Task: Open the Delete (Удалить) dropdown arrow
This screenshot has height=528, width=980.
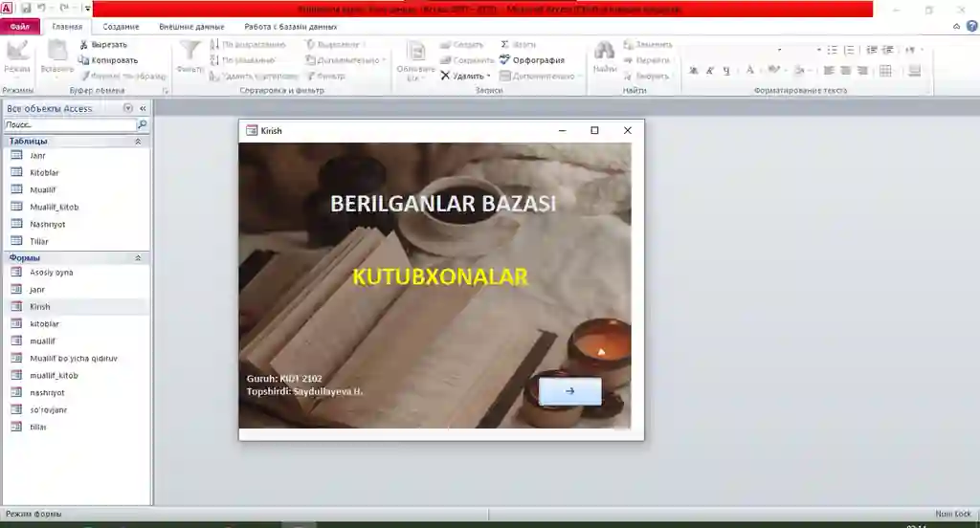Action: coord(488,77)
